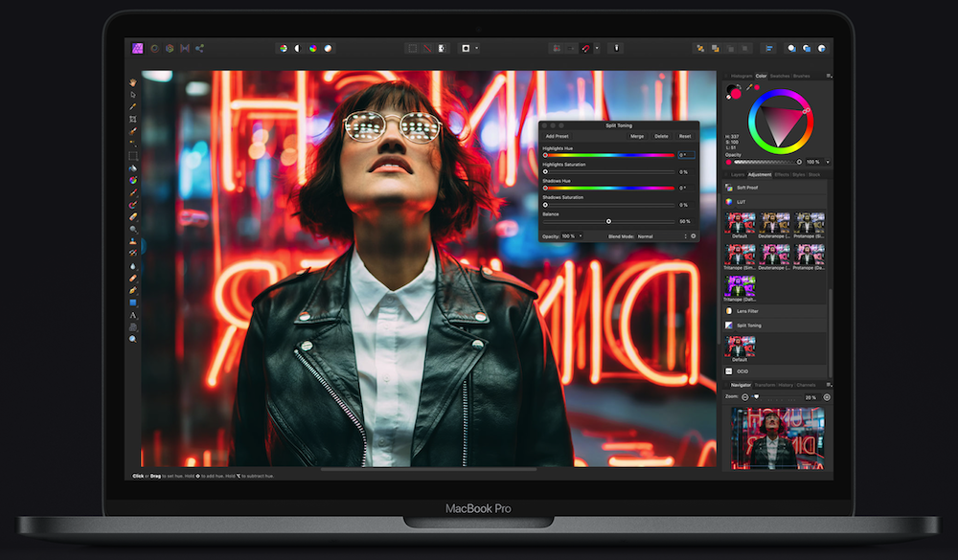The width and height of the screenshot is (958, 560).
Task: Click the Add Preset button
Action: coord(558,136)
